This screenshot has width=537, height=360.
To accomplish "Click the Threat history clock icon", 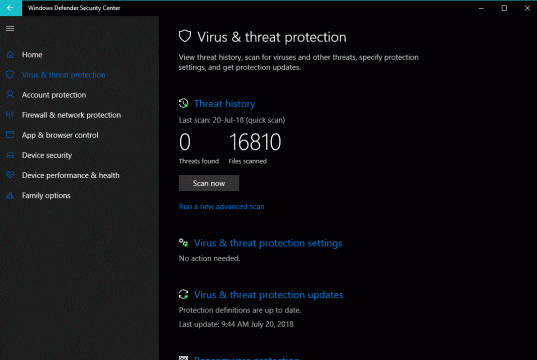I will tap(184, 103).
